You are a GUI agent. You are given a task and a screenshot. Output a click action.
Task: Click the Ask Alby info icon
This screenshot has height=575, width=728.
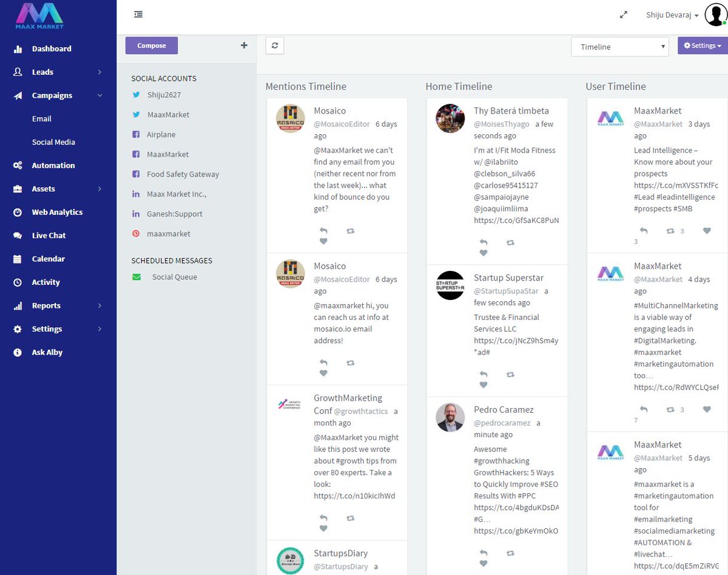(x=18, y=352)
